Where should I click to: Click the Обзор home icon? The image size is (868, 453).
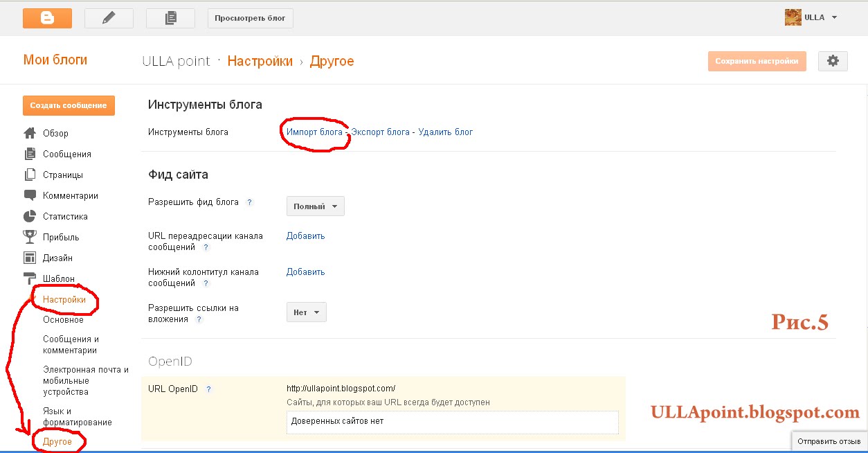click(x=30, y=133)
